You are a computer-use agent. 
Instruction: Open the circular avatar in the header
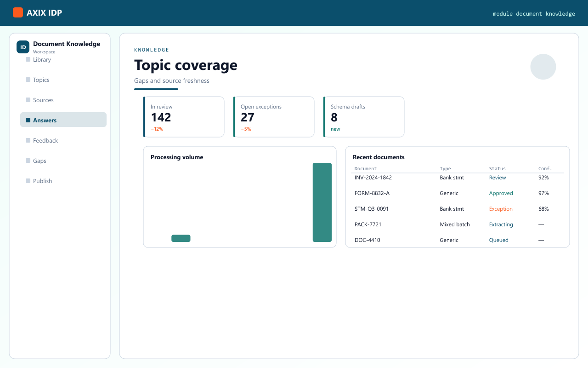tap(543, 67)
